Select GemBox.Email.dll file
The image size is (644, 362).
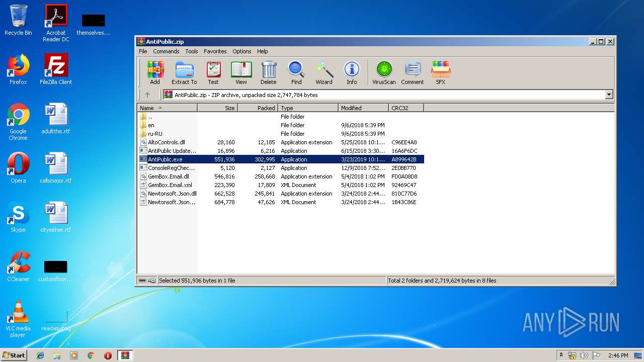click(281, 176)
